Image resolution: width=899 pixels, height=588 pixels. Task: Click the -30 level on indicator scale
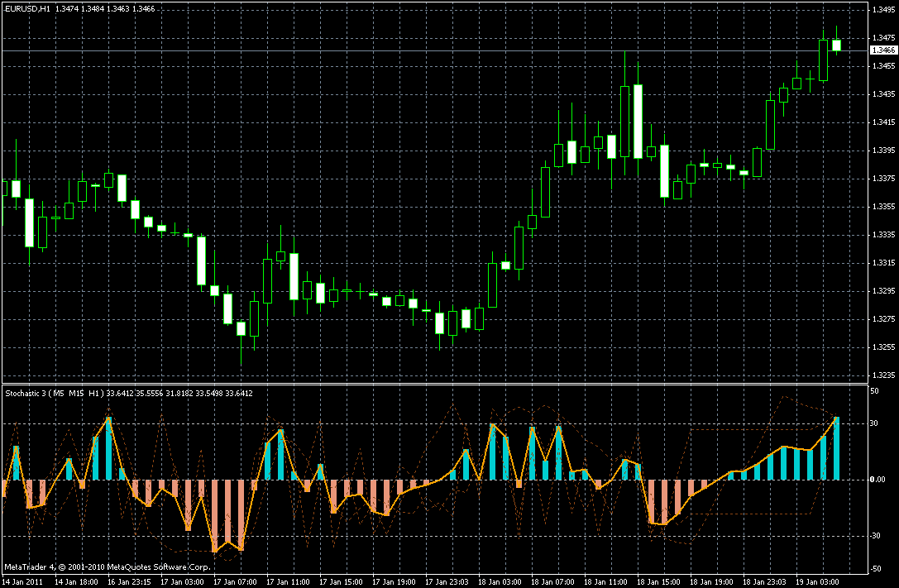click(876, 536)
